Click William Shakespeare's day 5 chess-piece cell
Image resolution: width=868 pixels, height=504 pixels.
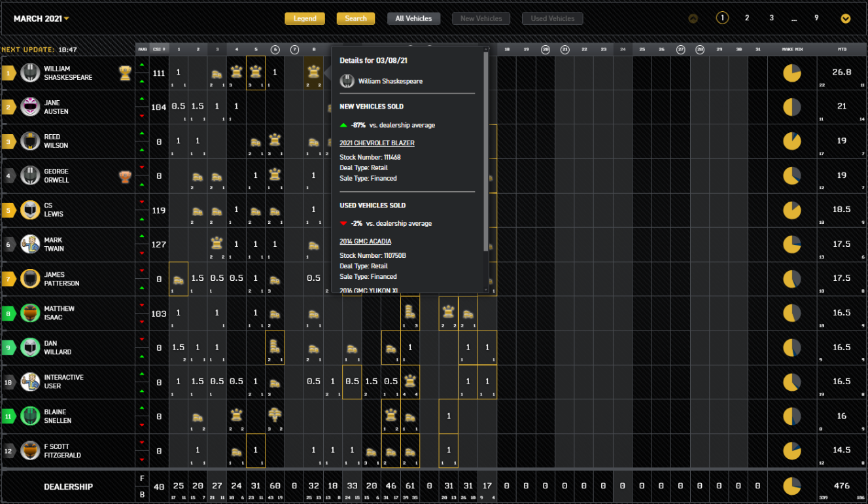pyautogui.click(x=256, y=73)
